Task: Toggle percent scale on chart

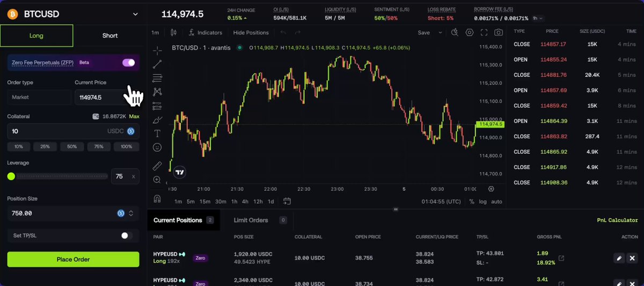Action: [472, 202]
